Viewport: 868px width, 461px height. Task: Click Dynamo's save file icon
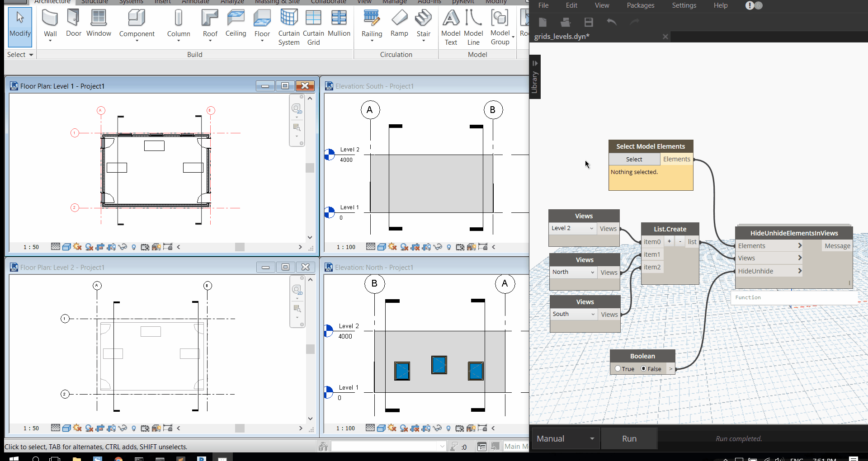point(589,22)
